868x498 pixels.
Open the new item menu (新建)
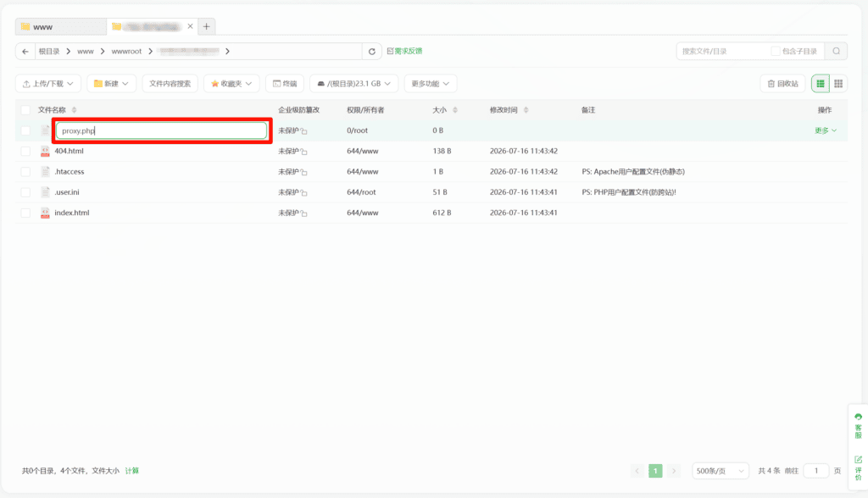tap(111, 84)
